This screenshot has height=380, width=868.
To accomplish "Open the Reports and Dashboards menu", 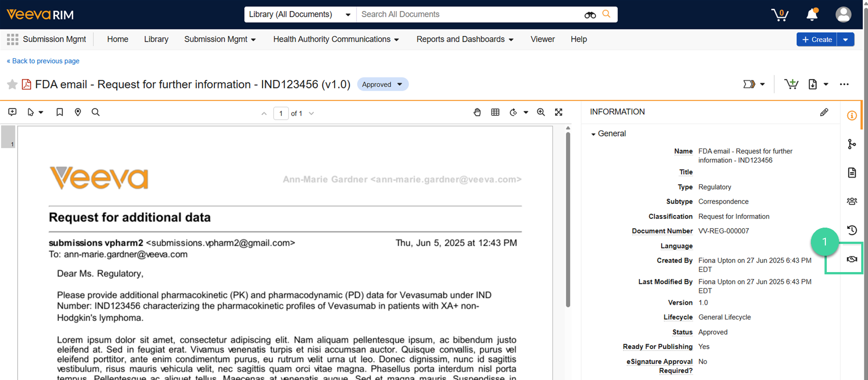I will (465, 39).
